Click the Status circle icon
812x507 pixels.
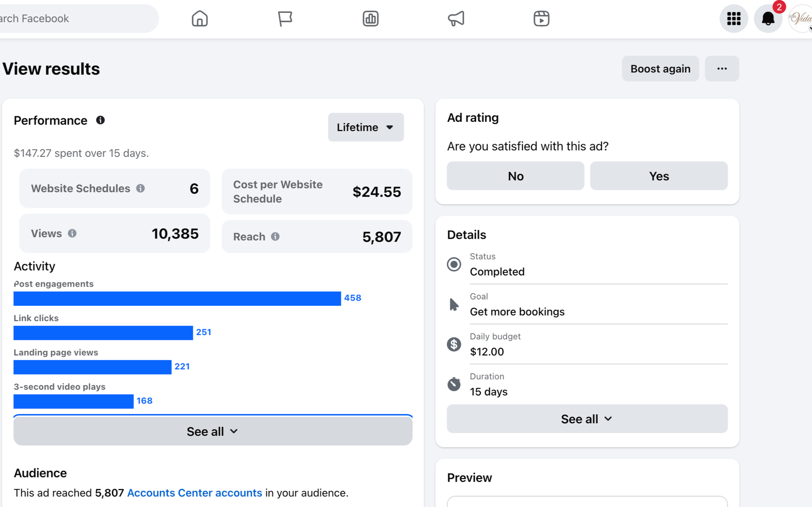click(454, 264)
